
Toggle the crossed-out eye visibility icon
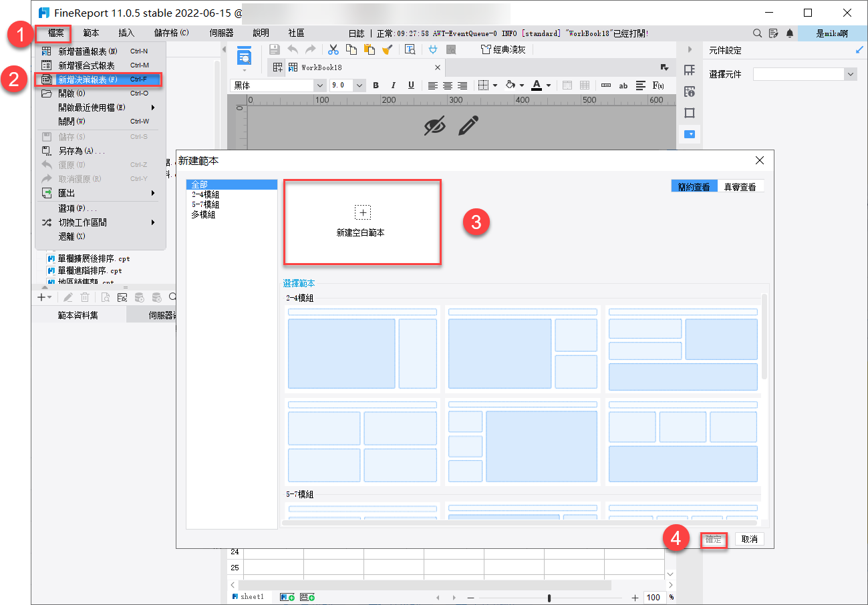[435, 126]
